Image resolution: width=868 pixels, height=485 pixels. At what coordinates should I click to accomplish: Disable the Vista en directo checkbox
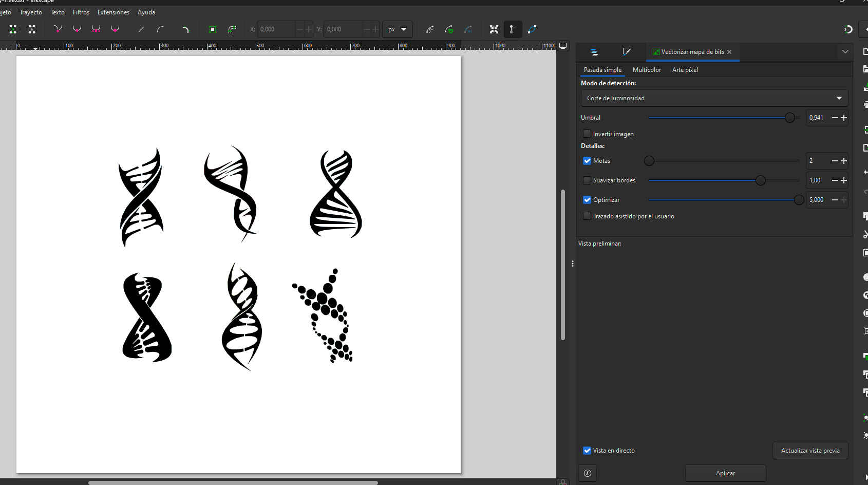coord(587,451)
